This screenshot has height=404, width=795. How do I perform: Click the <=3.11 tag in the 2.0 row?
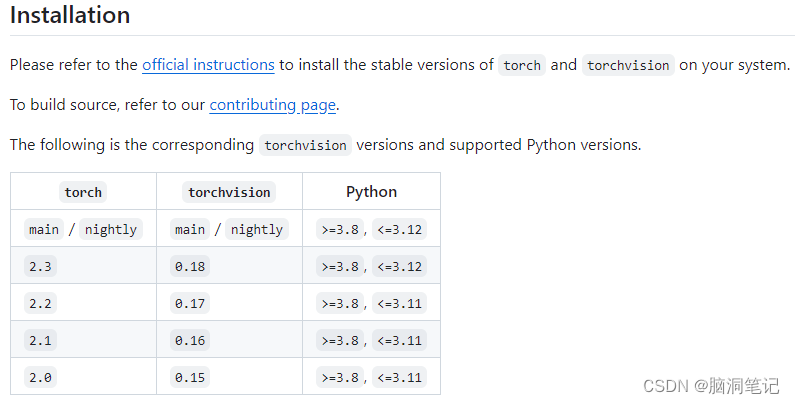click(400, 377)
